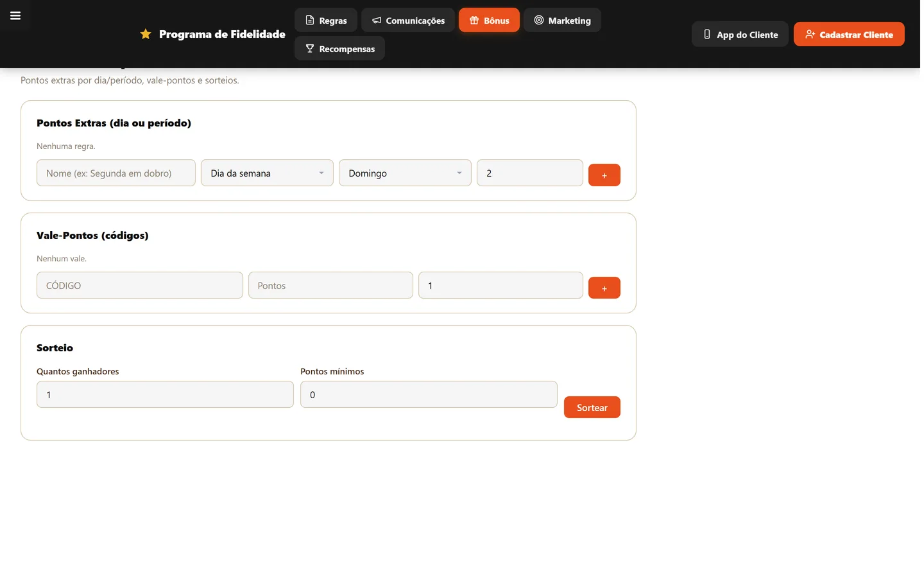Click the megaphone icon in Comunicações
This screenshot has height=578, width=924.
[x=377, y=21]
